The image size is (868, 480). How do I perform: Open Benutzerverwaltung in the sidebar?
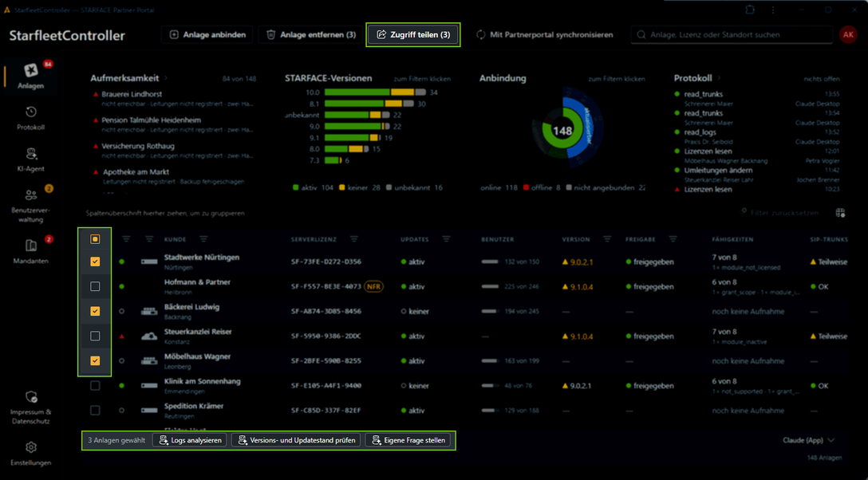point(31,205)
